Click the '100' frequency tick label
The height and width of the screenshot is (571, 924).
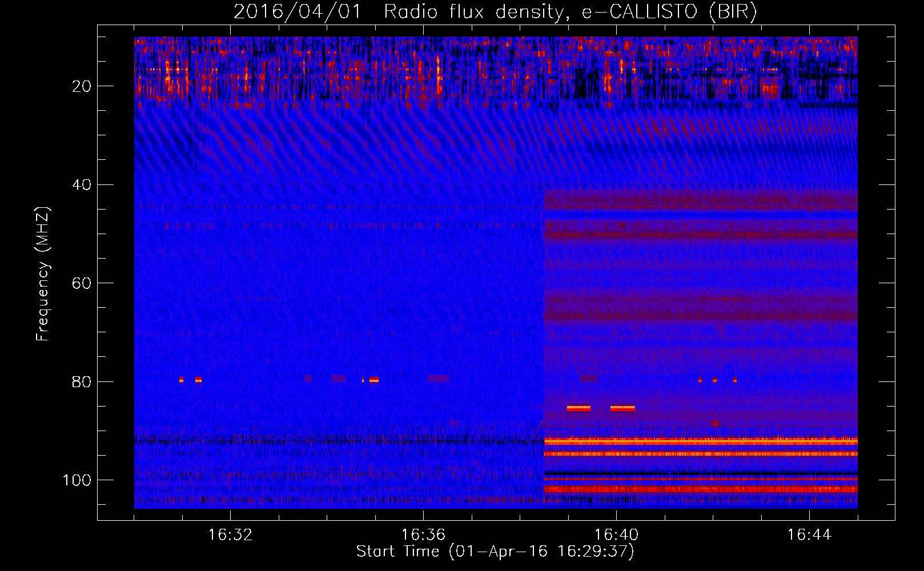[77, 480]
